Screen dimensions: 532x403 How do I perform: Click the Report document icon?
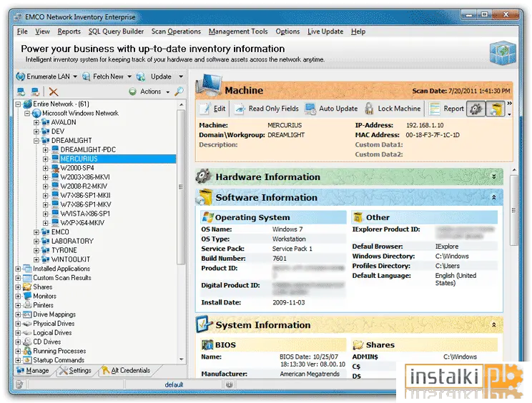[434, 109]
